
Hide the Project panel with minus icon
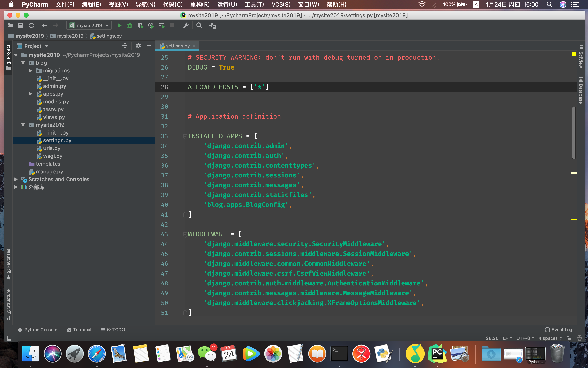(149, 46)
